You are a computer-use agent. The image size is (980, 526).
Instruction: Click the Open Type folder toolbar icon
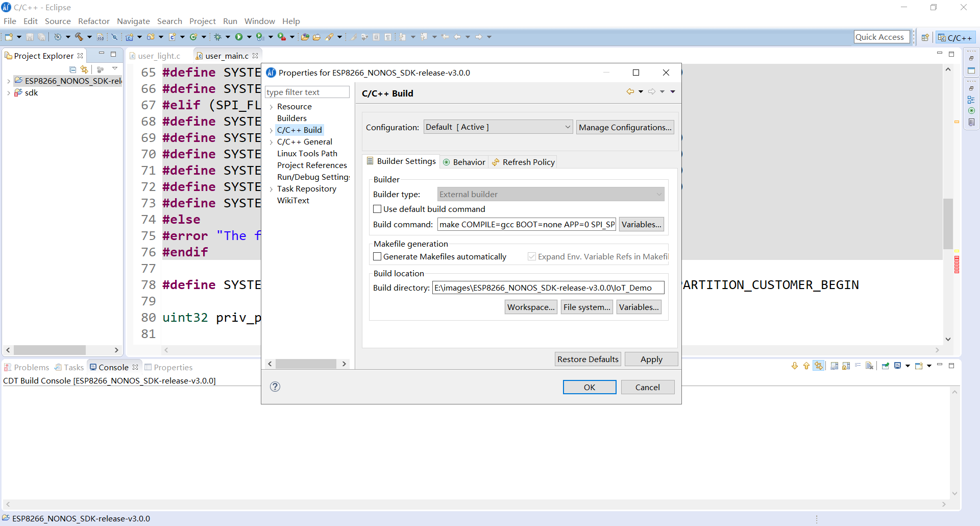305,37
